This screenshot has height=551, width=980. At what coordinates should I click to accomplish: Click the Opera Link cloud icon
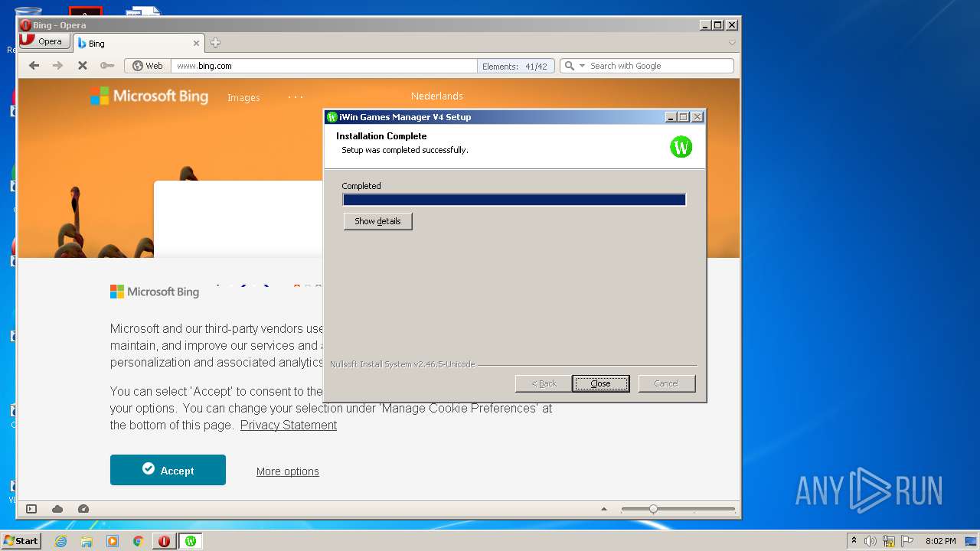point(57,509)
